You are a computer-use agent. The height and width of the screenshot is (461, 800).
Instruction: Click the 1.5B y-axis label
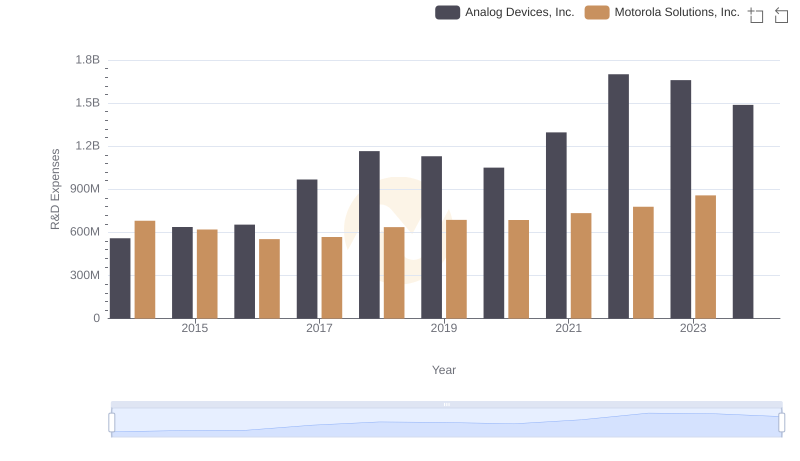88,103
